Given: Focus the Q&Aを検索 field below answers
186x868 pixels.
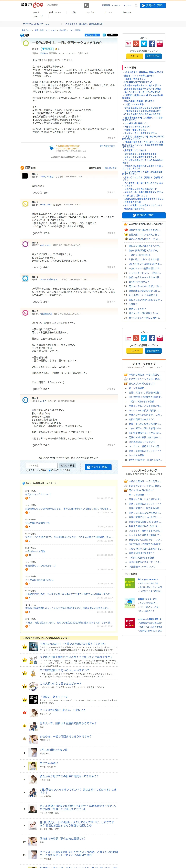Looking at the screenshot, I should point(42,466).
